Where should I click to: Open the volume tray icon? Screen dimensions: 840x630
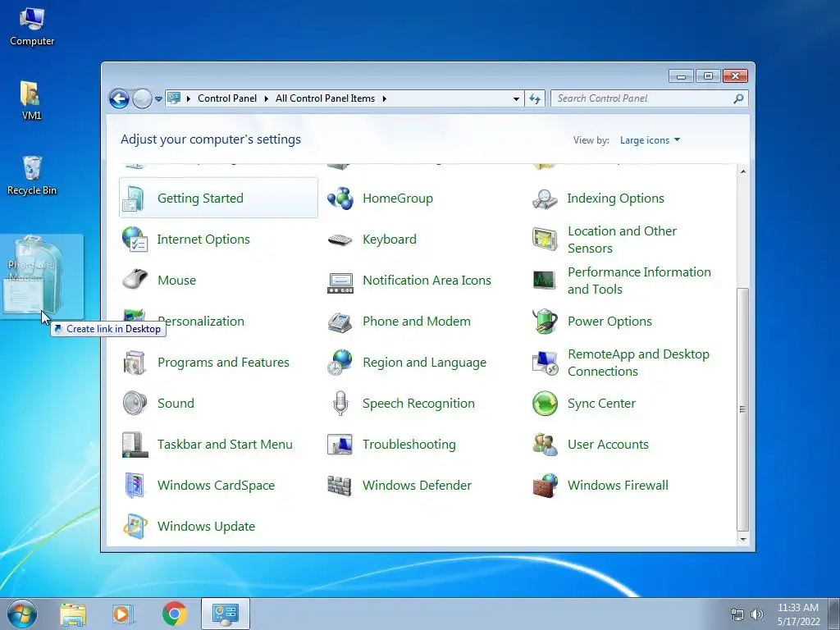click(x=757, y=614)
